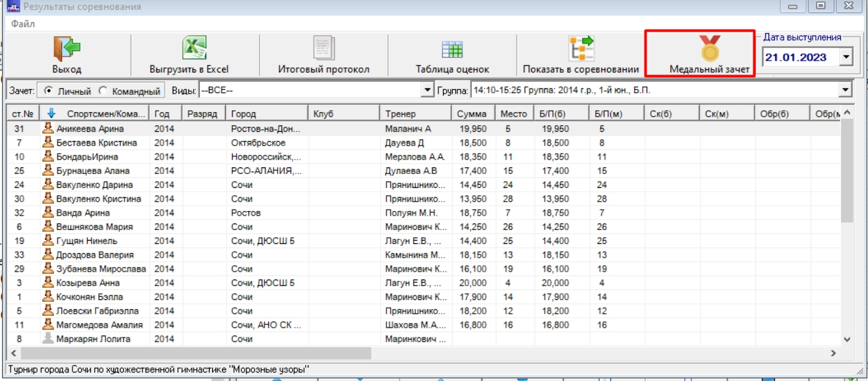Viewport: 868px width, 381px height.
Task: Select the Личный radio button
Action: click(47, 91)
